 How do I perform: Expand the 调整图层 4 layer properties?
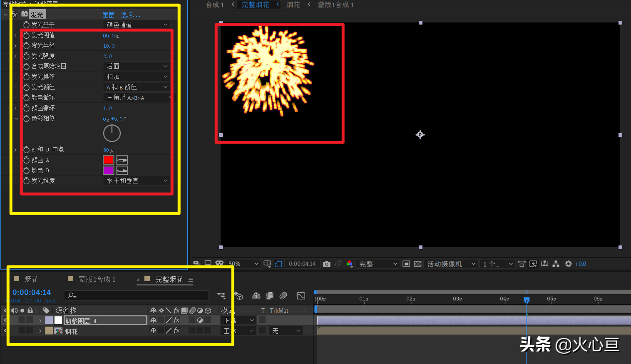pyautogui.click(x=40, y=320)
